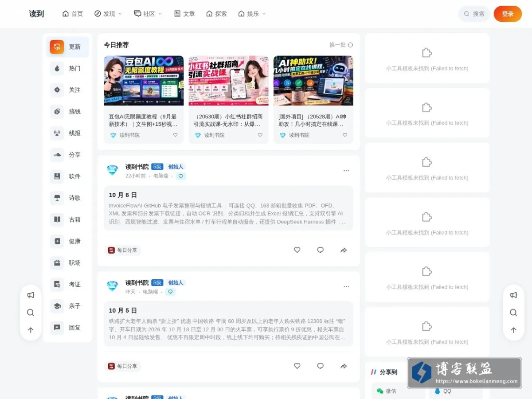Open the 10 月 5 日 post content

pos(228,324)
